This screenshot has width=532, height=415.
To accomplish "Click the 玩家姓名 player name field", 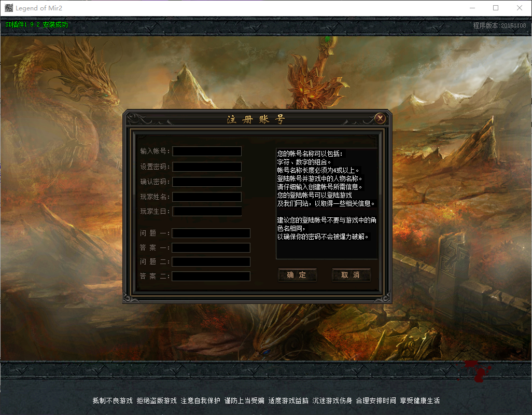I will [x=207, y=197].
